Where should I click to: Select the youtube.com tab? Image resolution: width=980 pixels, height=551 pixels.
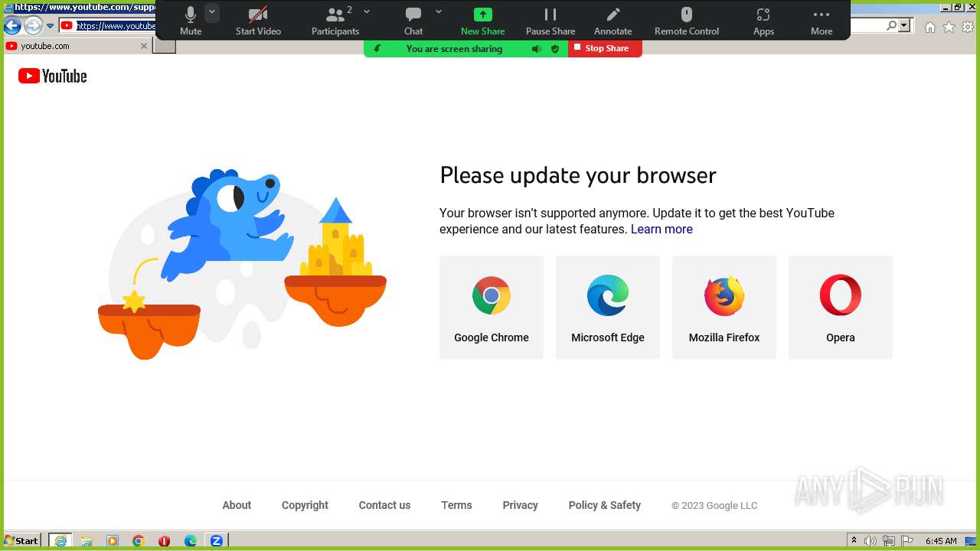tap(77, 46)
